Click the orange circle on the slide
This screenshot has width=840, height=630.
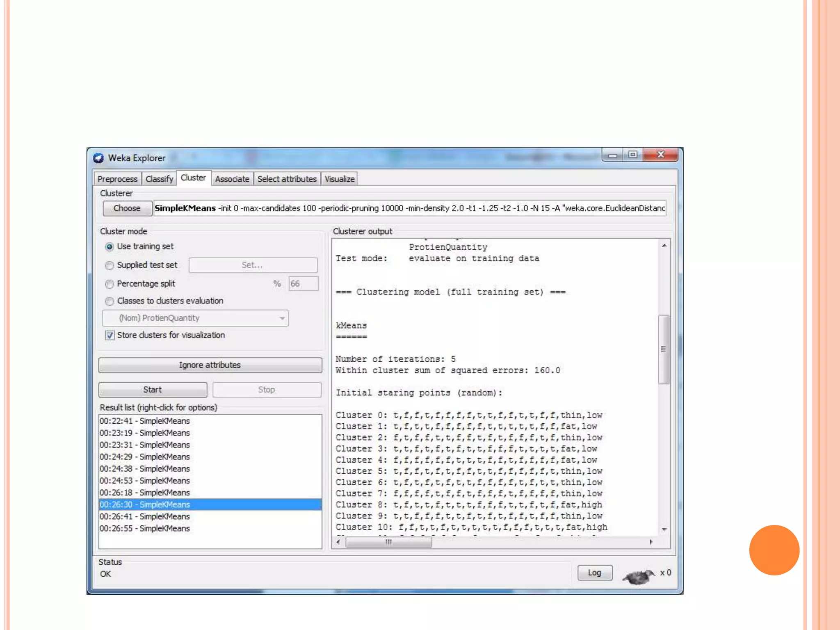point(774,550)
